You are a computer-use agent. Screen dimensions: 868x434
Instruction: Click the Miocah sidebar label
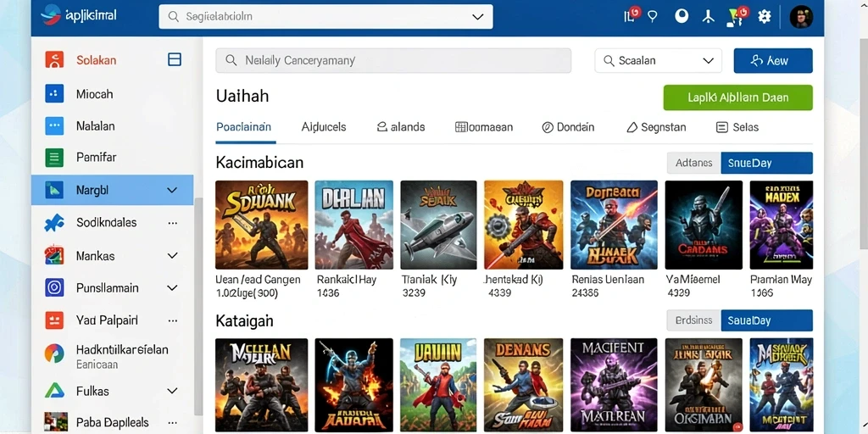coord(95,94)
